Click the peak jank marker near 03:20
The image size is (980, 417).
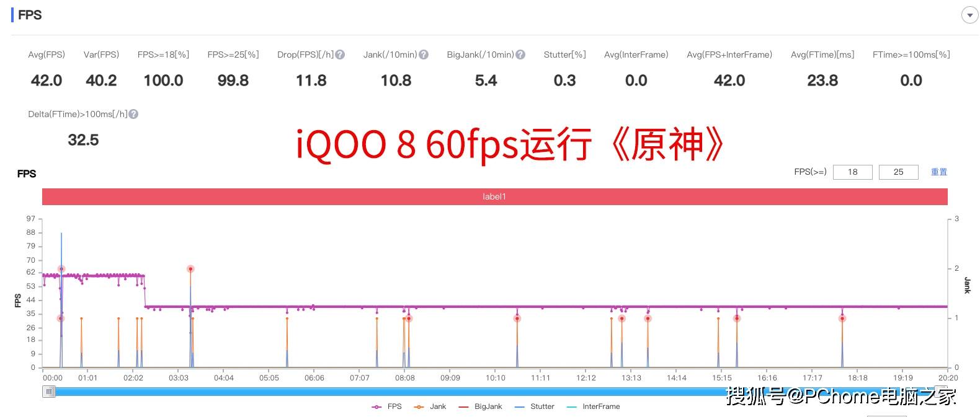[x=190, y=269]
